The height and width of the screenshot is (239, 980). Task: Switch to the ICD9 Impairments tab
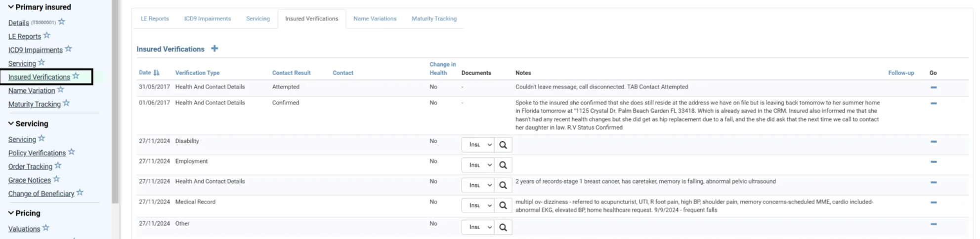(x=207, y=19)
